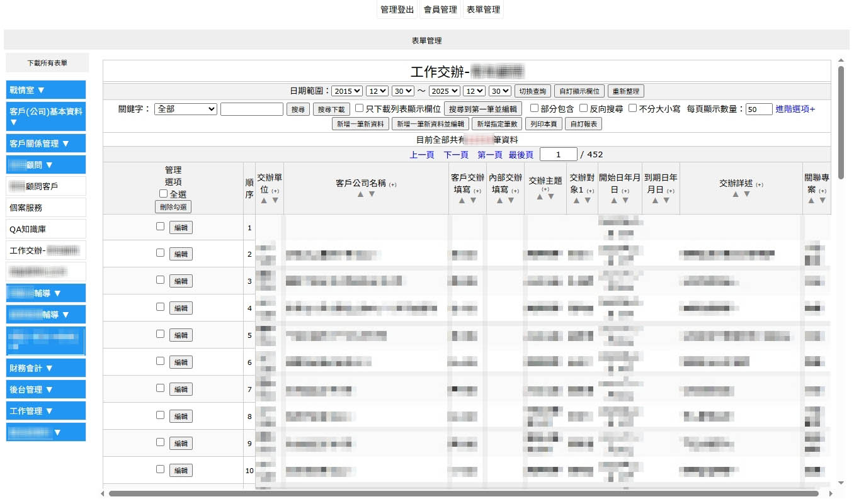Sort 開始日年月日 column descending
Viewport: 854px width, 504px height.
click(x=625, y=200)
